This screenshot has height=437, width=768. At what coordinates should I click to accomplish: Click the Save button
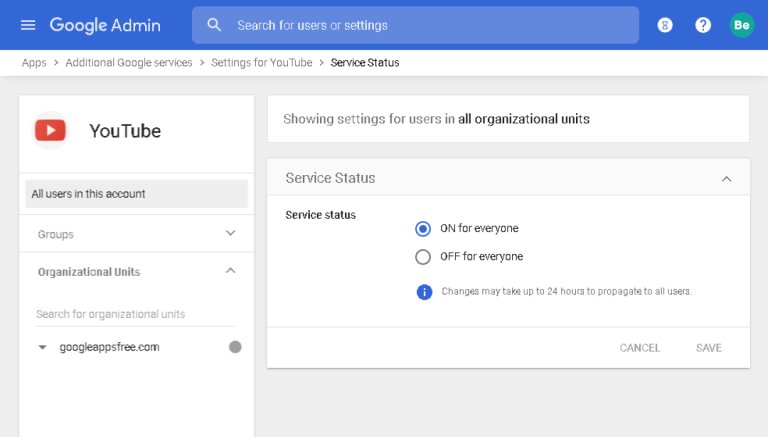pos(709,348)
